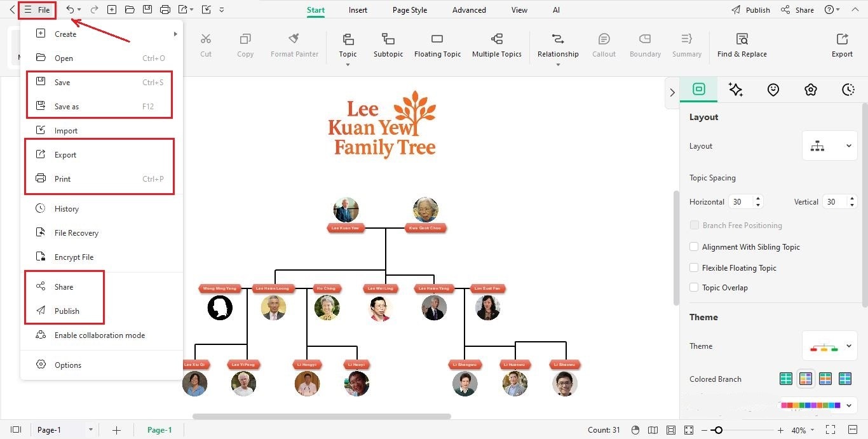Click the File menu button
868x439 pixels.
coord(37,10)
